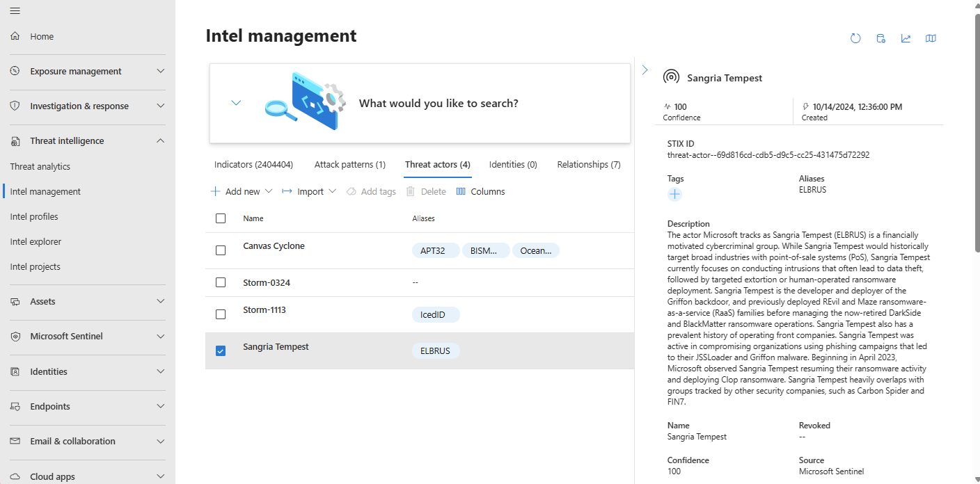Click the plus icon under Tags
This screenshot has height=484, width=980.
[x=674, y=195]
